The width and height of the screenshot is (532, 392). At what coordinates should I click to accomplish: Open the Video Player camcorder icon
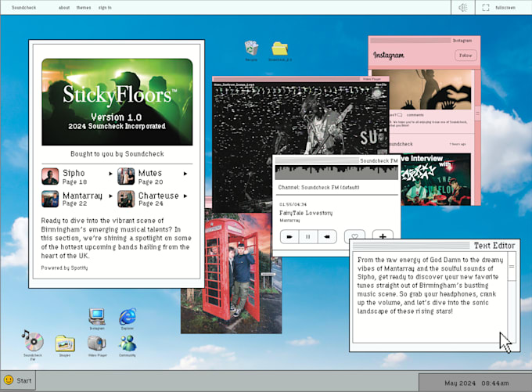click(97, 343)
